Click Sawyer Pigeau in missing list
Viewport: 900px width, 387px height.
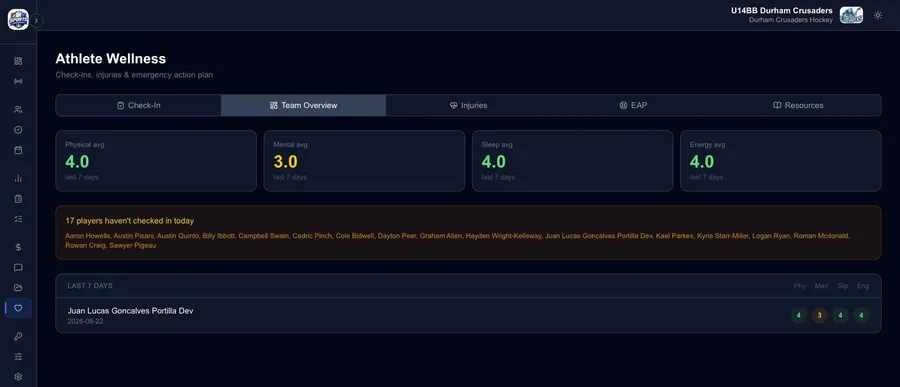pyautogui.click(x=136, y=246)
